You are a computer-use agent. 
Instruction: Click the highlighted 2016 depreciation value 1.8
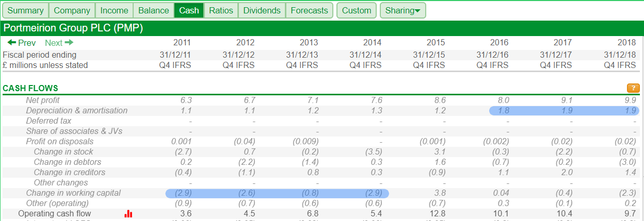(x=503, y=110)
